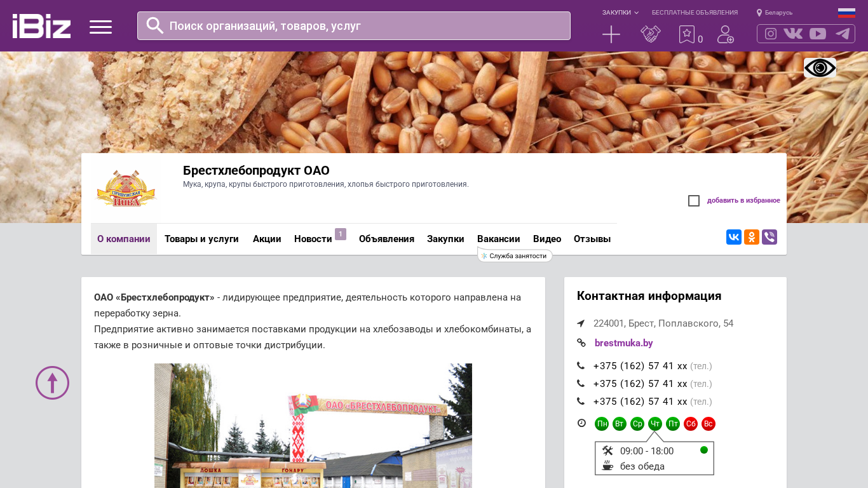The width and height of the screenshot is (868, 488).
Task: Select Monday (Пн) schedule
Action: pos(602,424)
